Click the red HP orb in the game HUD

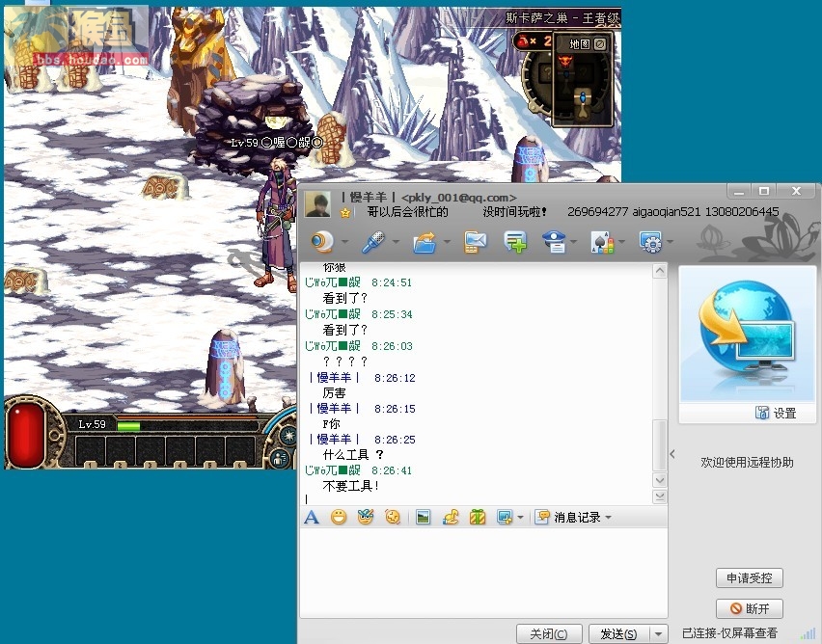click(x=26, y=436)
